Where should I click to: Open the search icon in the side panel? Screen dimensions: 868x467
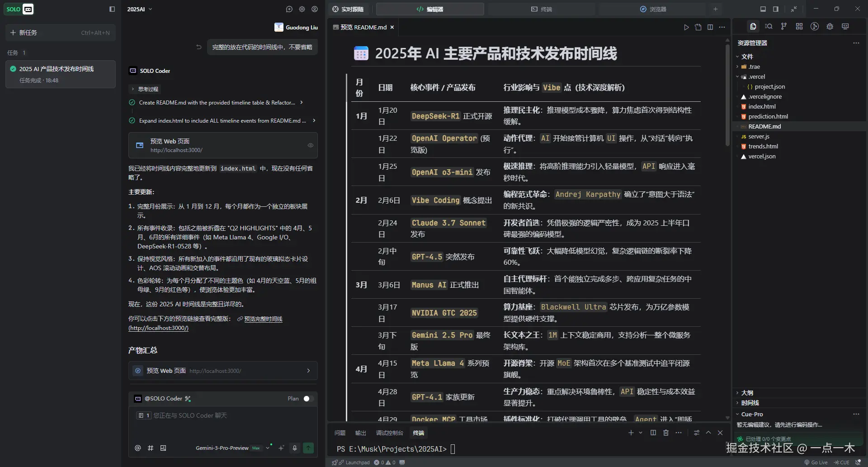(769, 27)
